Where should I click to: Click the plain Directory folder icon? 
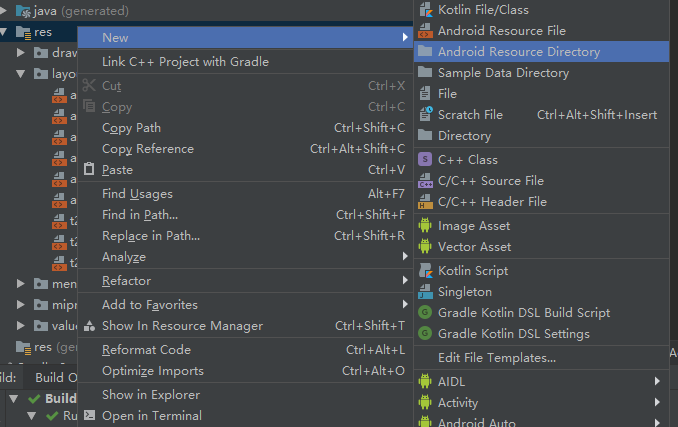click(425, 135)
